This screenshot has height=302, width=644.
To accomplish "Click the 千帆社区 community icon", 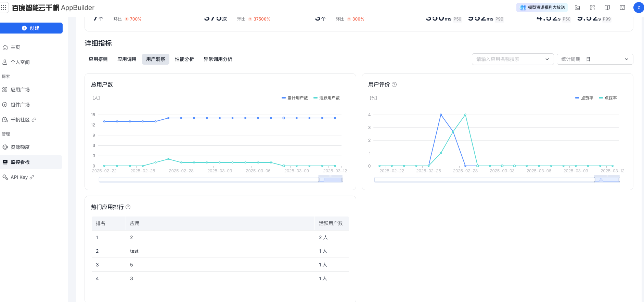I will click(5, 120).
